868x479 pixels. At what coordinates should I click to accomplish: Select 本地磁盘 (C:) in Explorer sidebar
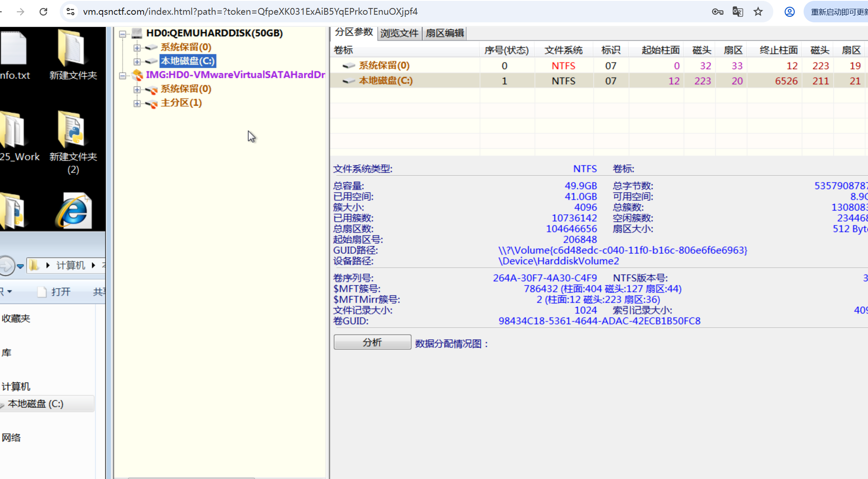click(x=36, y=404)
